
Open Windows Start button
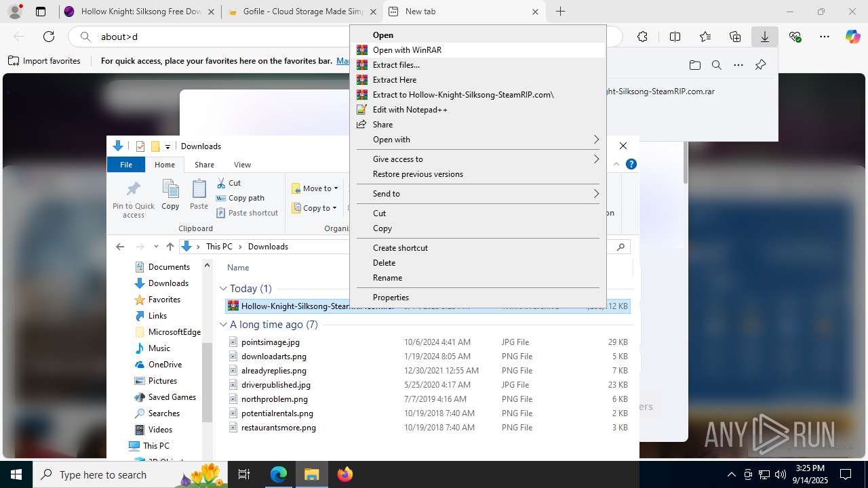pyautogui.click(x=16, y=474)
